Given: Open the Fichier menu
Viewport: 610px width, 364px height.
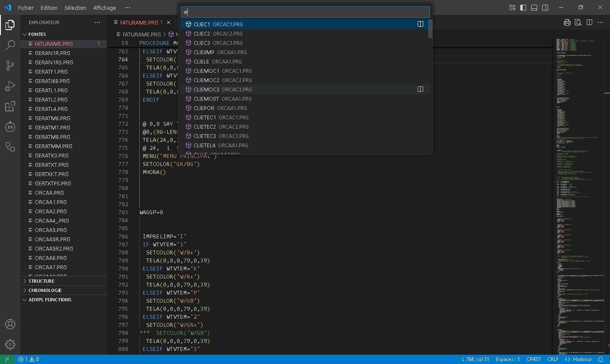Looking at the screenshot, I should point(26,8).
